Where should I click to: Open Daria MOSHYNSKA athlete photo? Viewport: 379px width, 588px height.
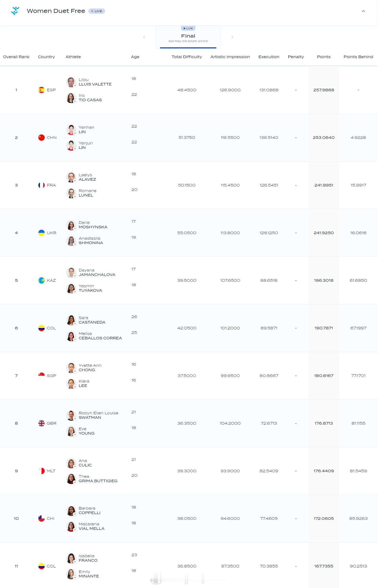71,225
